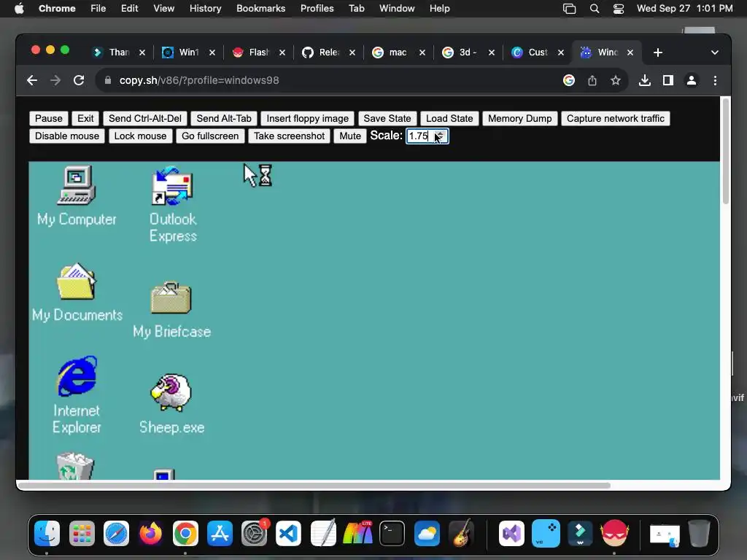This screenshot has width=747, height=560.
Task: Launch Firefox from the Dock
Action: [150, 533]
